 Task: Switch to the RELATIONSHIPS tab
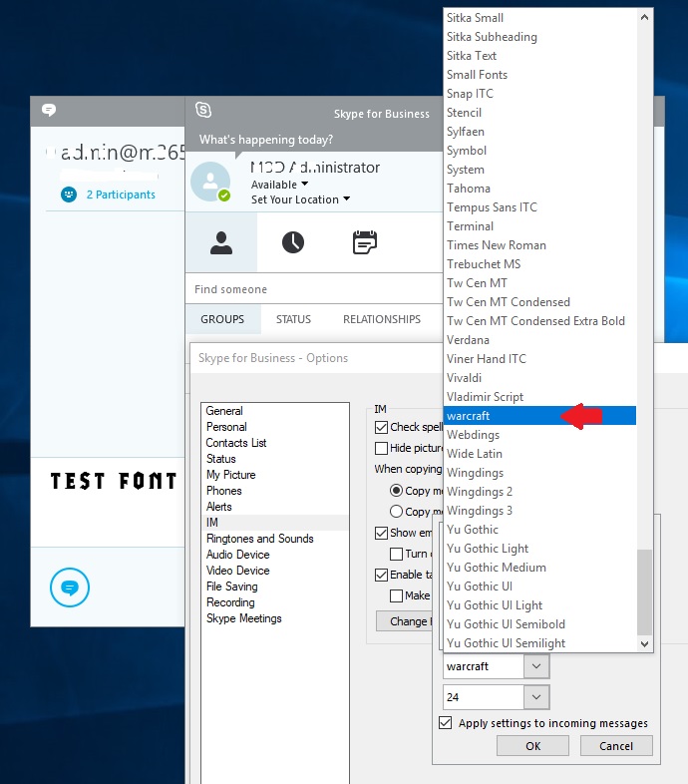[382, 319]
